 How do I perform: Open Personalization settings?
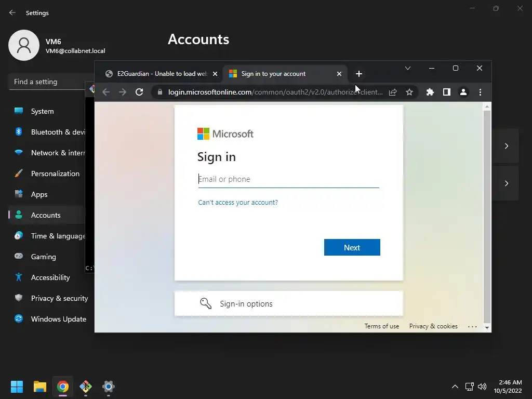[x=47, y=174]
